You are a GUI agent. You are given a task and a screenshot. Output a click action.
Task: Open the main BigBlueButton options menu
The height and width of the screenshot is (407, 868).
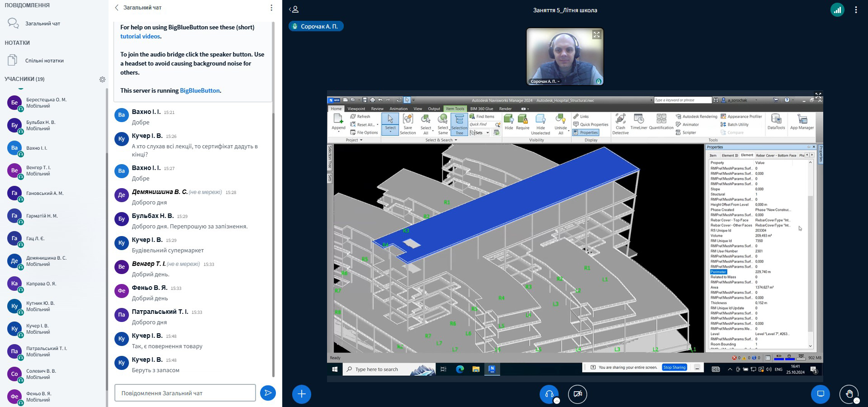(856, 9)
